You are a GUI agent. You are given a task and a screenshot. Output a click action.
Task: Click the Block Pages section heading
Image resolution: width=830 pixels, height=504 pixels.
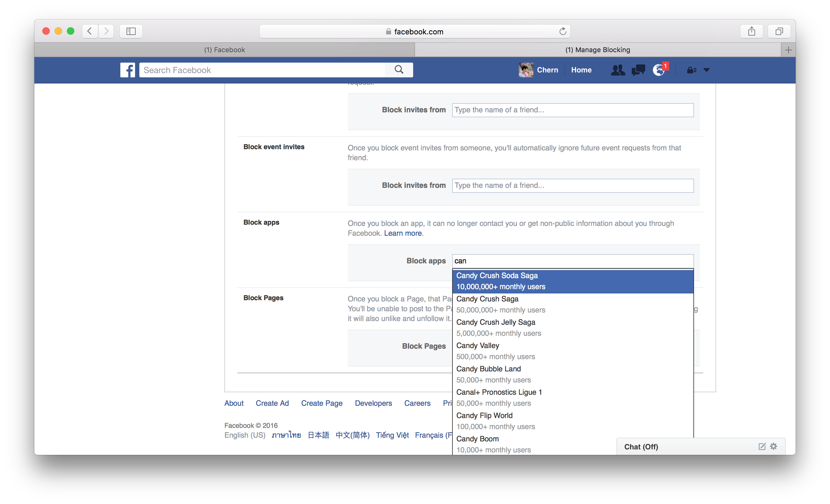(263, 298)
